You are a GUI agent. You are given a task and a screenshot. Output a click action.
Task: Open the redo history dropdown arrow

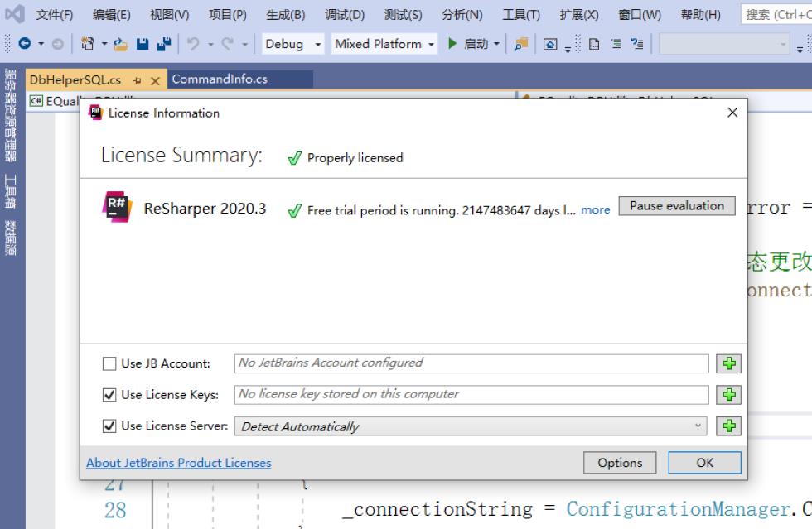tap(244, 45)
